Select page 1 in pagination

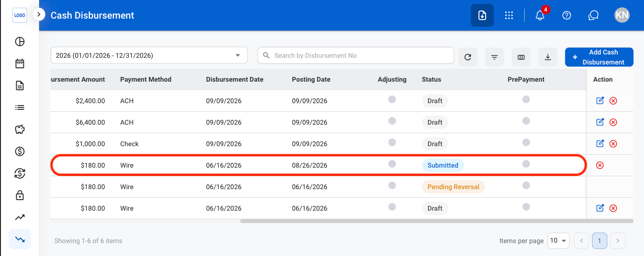(600, 241)
